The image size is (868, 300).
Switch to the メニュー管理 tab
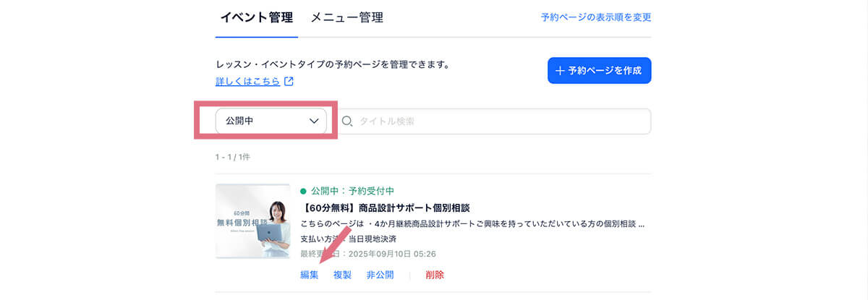(x=346, y=17)
